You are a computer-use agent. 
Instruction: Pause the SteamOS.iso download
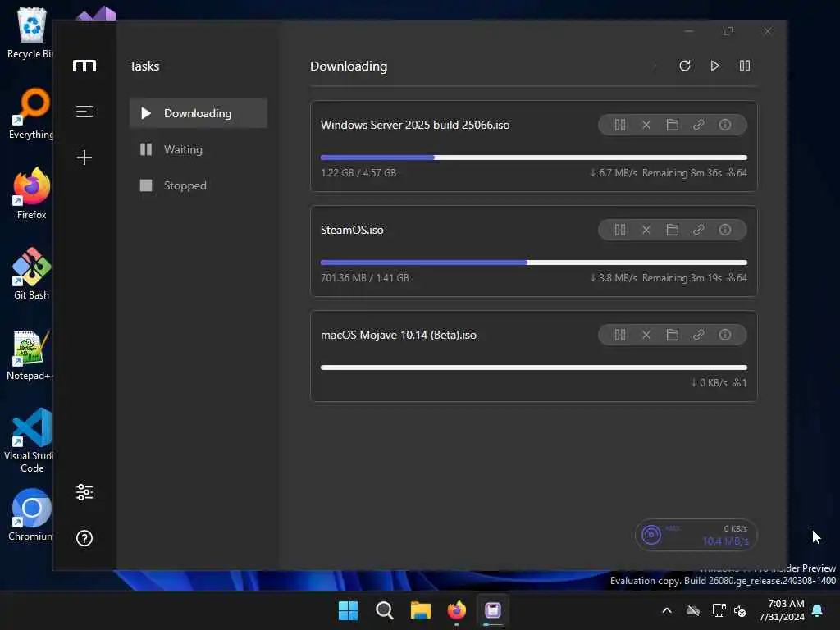(x=620, y=230)
